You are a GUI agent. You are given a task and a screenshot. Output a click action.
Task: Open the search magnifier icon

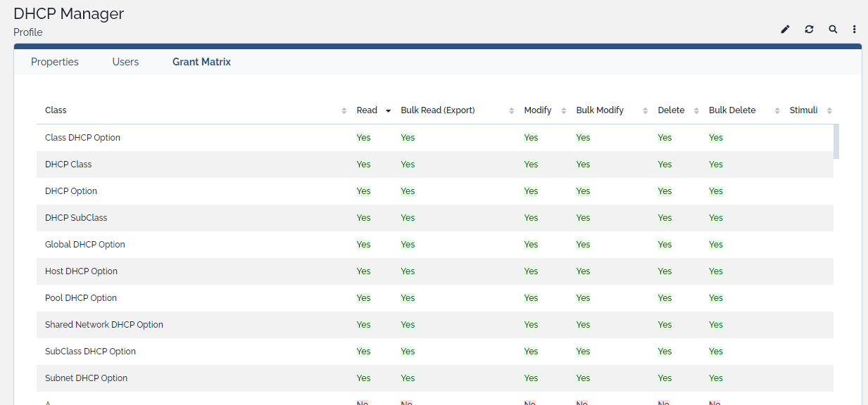click(833, 30)
